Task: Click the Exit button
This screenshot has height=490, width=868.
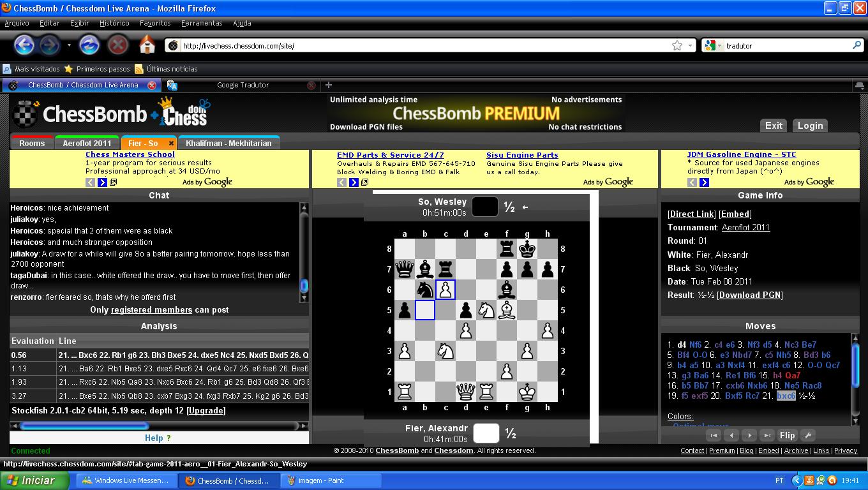Action: [x=774, y=126]
